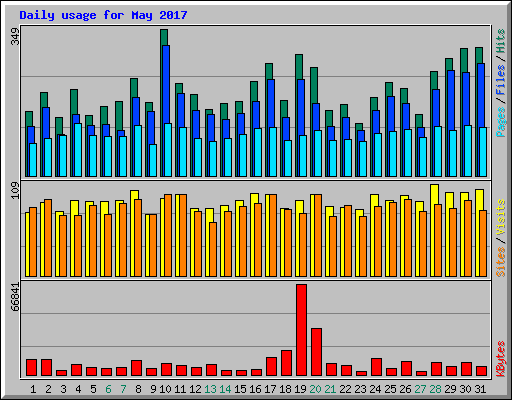Viewport: 512px width, 400px height.
Task: Click the Files legend label
Action: pyautogui.click(x=501, y=80)
